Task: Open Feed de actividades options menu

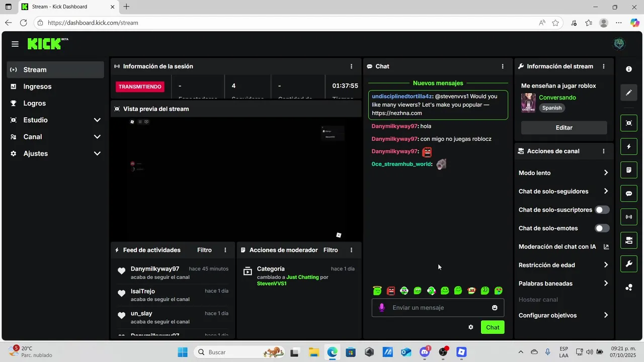Action: 225,250
